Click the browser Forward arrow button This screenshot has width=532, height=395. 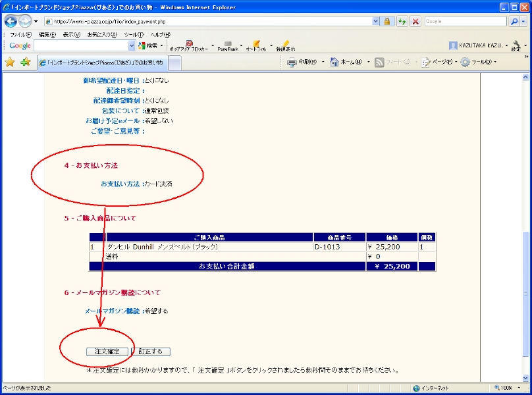[x=25, y=21]
